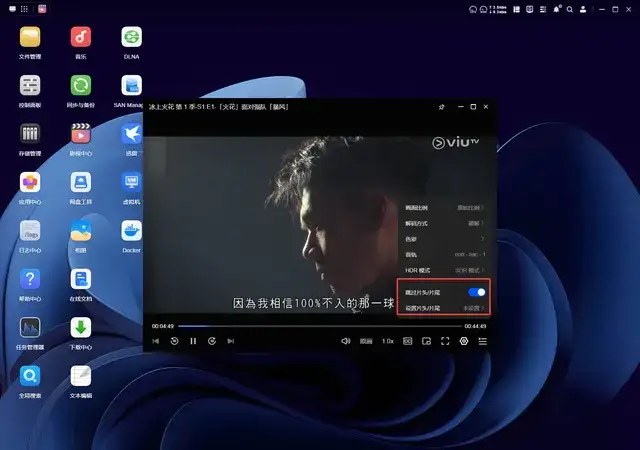
Task: Launch the 在线文档 online documents app
Action: 80,279
